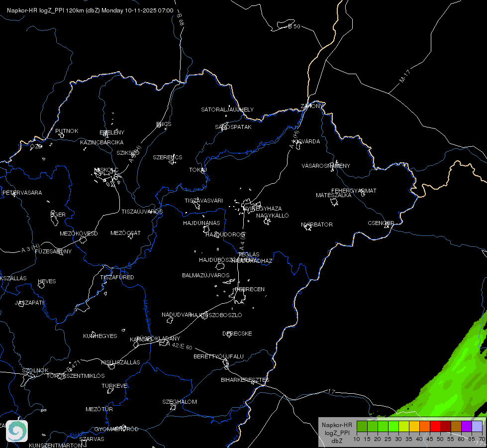Click the TISZAFÜRED city label
The image size is (487, 448).
pyautogui.click(x=117, y=277)
